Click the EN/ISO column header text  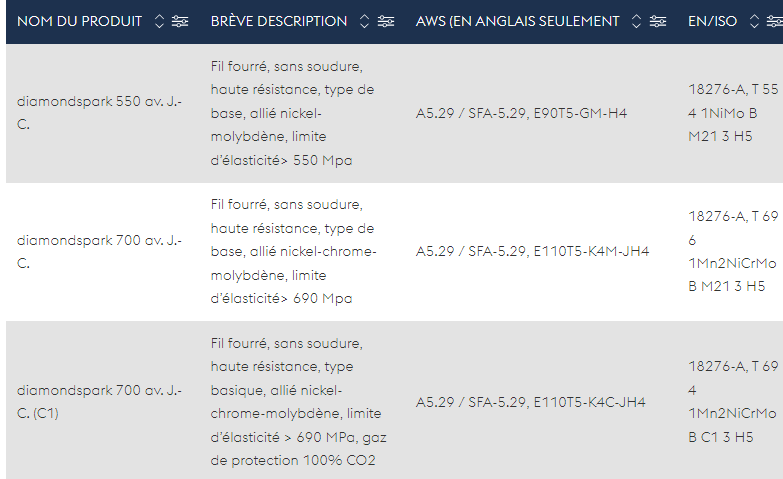[x=713, y=21]
